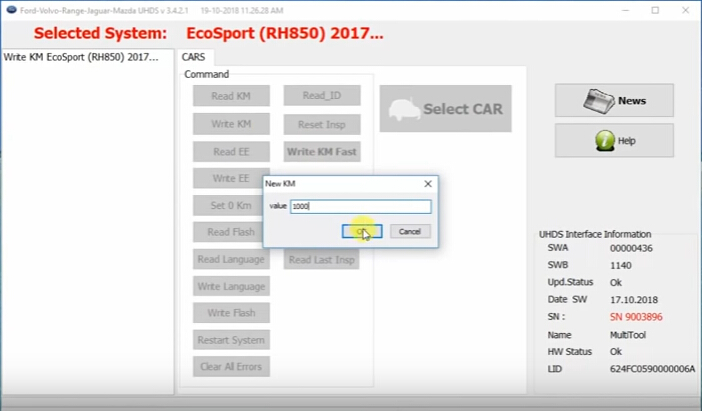This screenshot has height=411, width=702.
Task: Click the OK button in New KM dialog
Action: pyautogui.click(x=362, y=231)
